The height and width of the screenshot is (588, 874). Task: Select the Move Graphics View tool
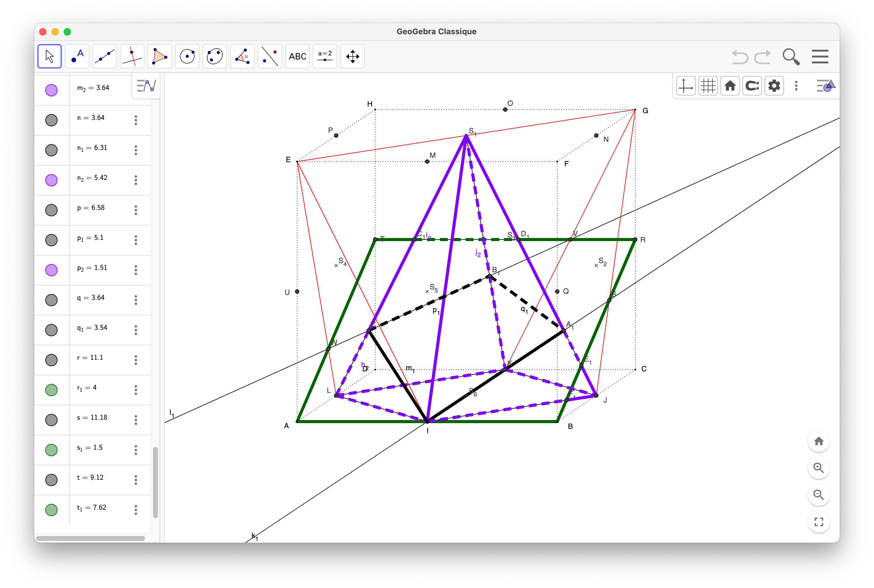click(x=352, y=56)
